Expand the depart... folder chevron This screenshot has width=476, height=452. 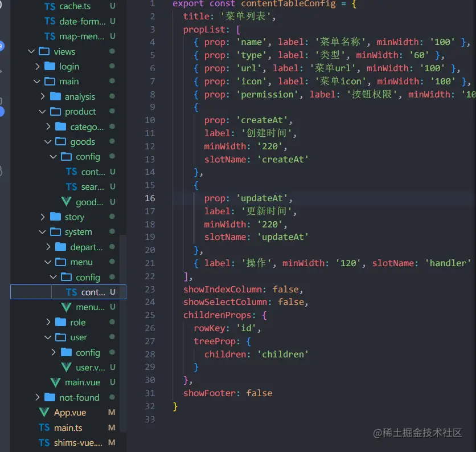48,247
